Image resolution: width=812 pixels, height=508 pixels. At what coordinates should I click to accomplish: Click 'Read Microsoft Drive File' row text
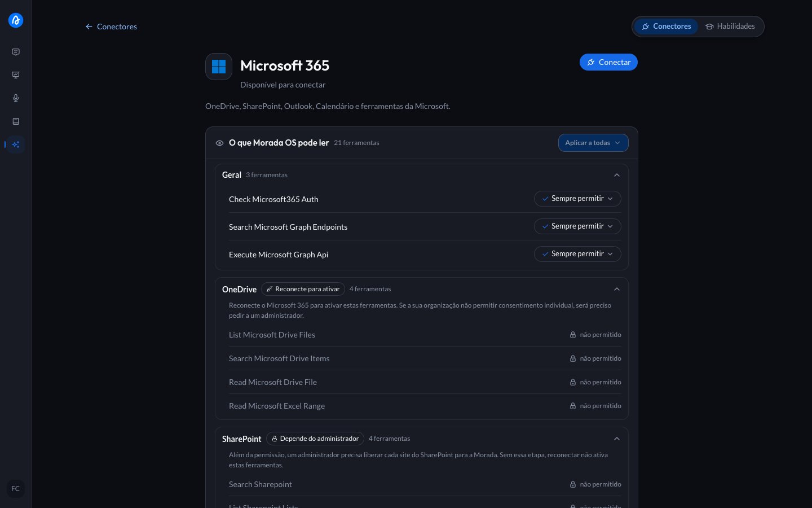(273, 382)
